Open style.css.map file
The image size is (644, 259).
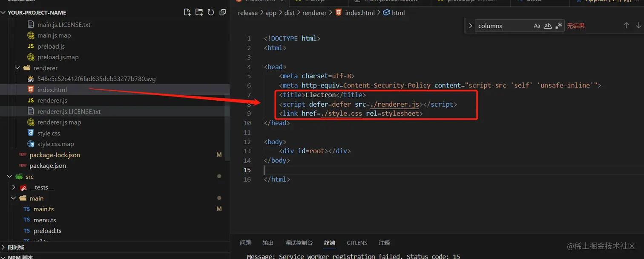[x=55, y=144]
